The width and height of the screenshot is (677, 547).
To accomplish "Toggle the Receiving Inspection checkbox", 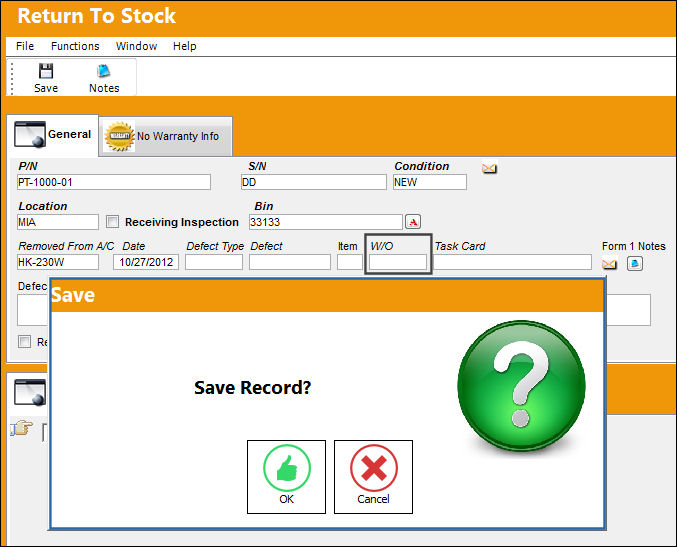I will tap(112, 222).
